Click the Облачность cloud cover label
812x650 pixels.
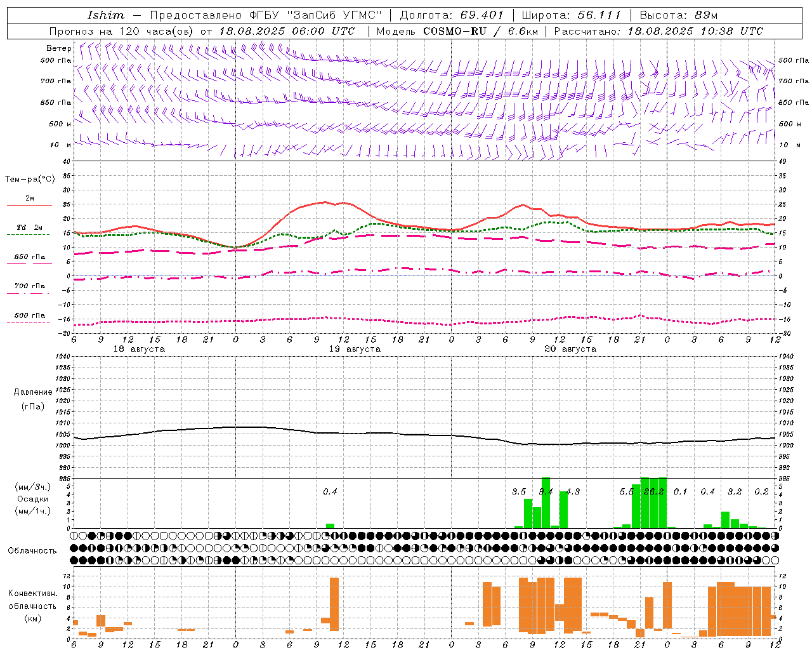tap(32, 550)
